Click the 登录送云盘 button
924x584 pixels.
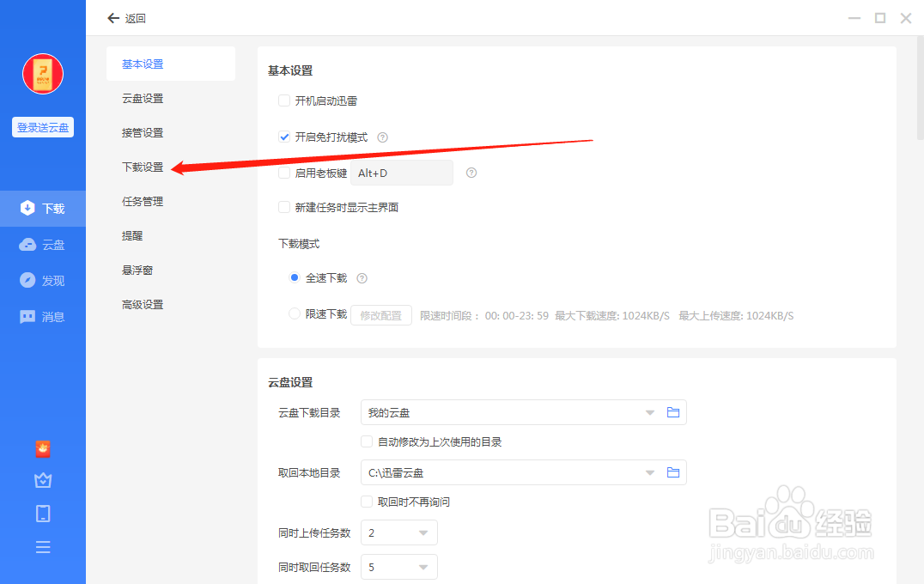42,126
